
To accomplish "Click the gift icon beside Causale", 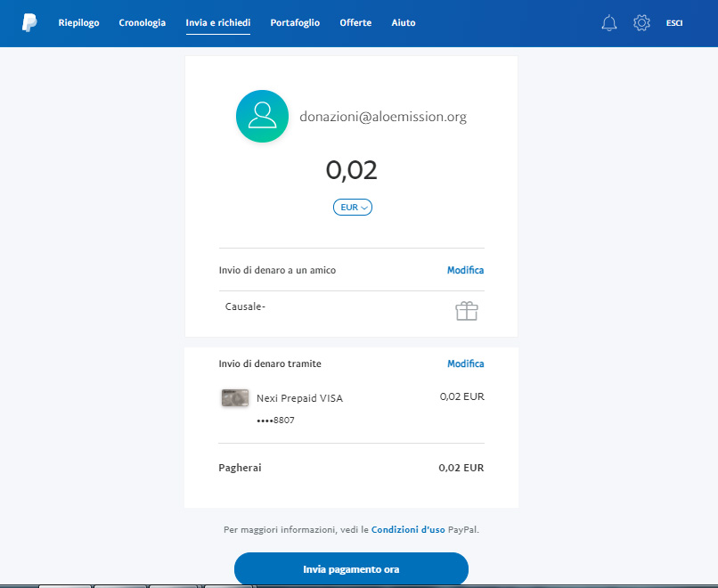I will coord(467,311).
